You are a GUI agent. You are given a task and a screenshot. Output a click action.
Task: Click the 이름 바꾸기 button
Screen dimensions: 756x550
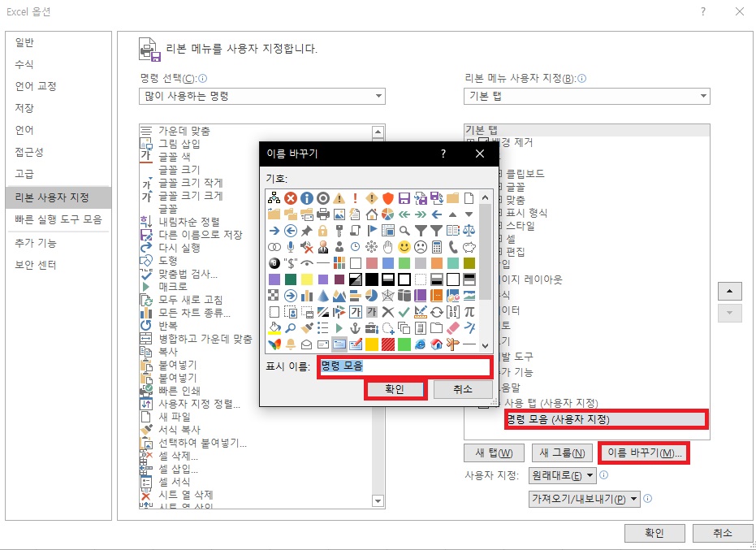coord(644,453)
